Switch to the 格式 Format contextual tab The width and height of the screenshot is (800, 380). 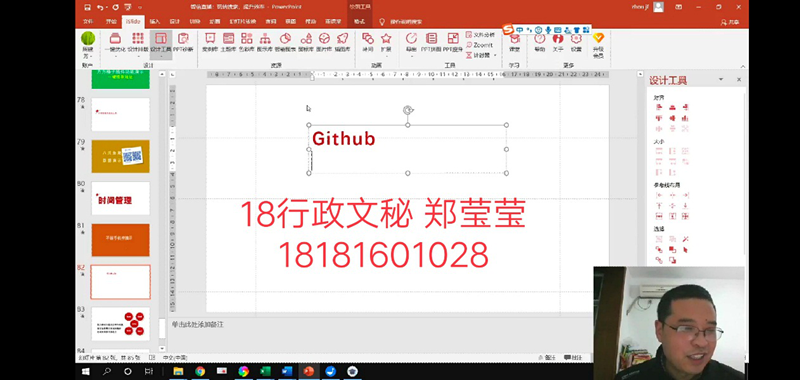coord(360,22)
